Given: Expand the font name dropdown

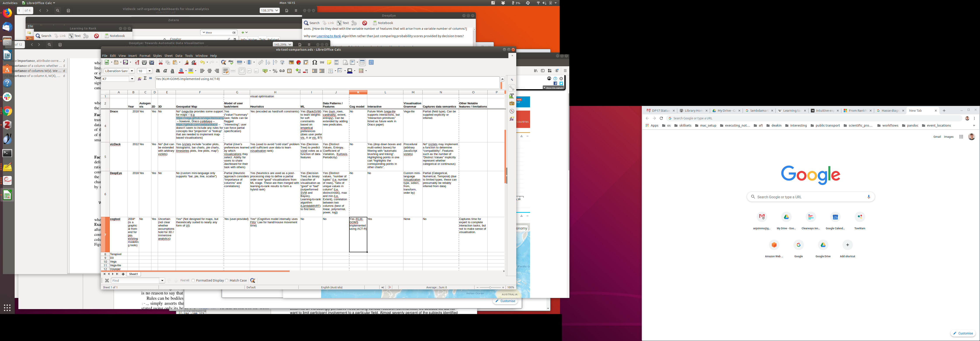Looking at the screenshot, I should tap(132, 71).
